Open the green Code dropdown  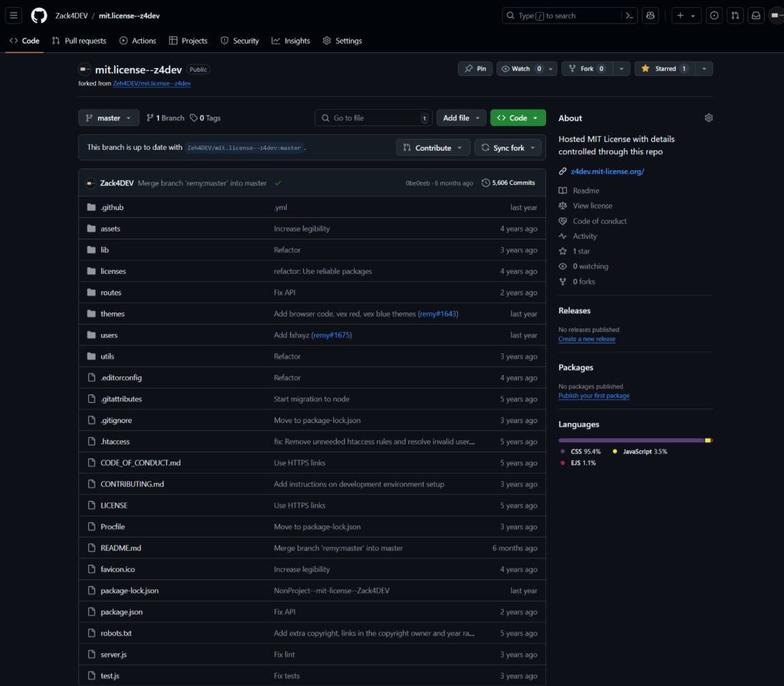pos(518,118)
